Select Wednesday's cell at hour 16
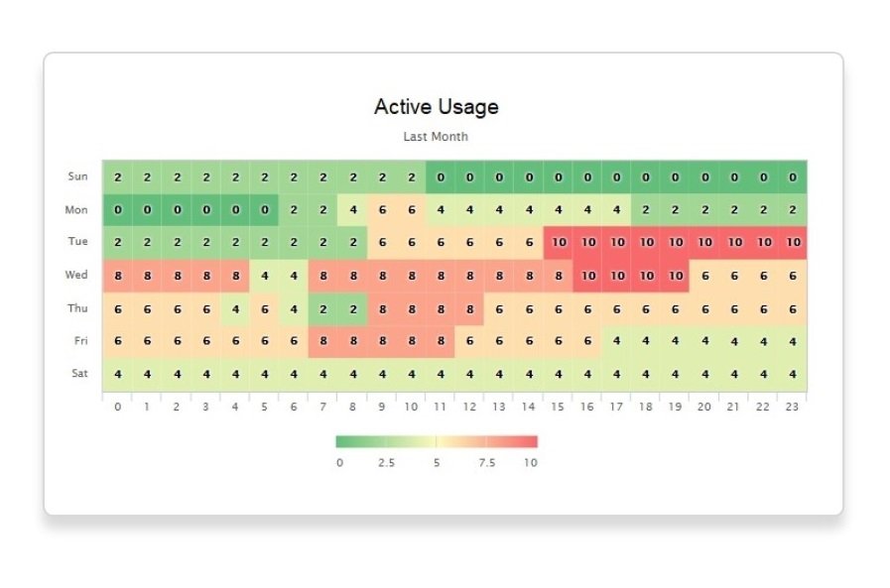 (x=587, y=276)
